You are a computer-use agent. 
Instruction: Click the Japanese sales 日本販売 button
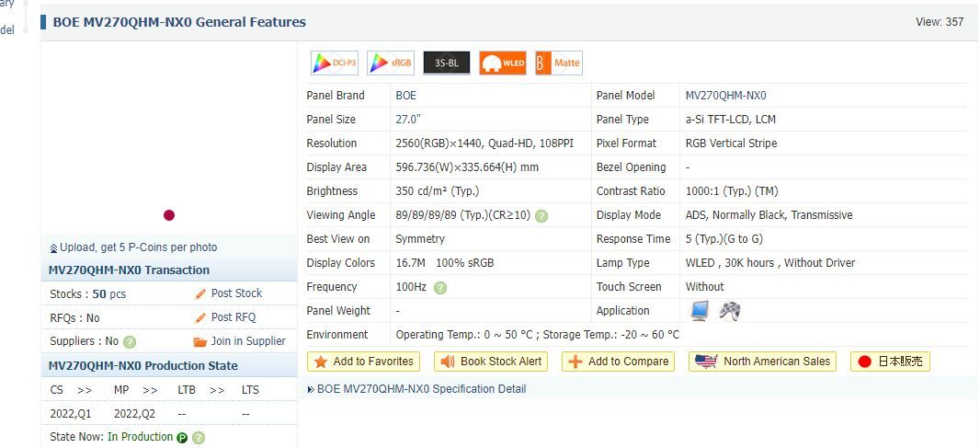tap(890, 362)
